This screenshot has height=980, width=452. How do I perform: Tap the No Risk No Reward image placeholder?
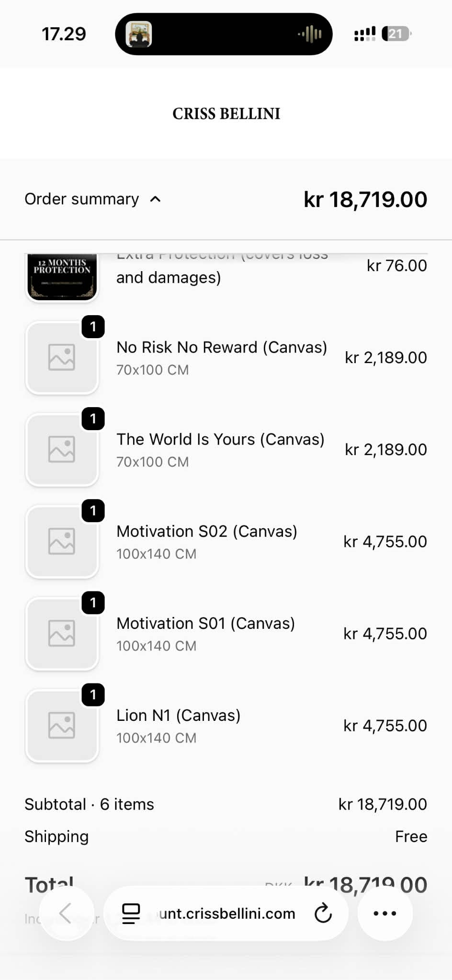62,357
